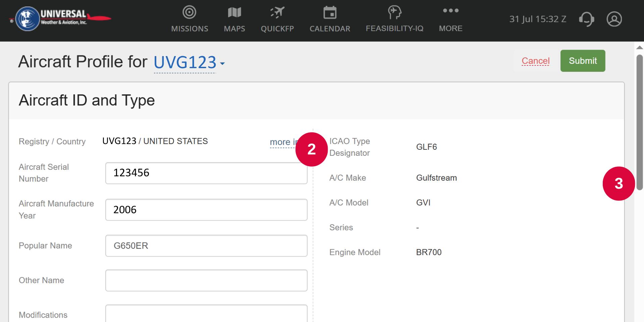The height and width of the screenshot is (322, 644).
Task: Click the Gulfstream A/C Make value
Action: [436, 178]
